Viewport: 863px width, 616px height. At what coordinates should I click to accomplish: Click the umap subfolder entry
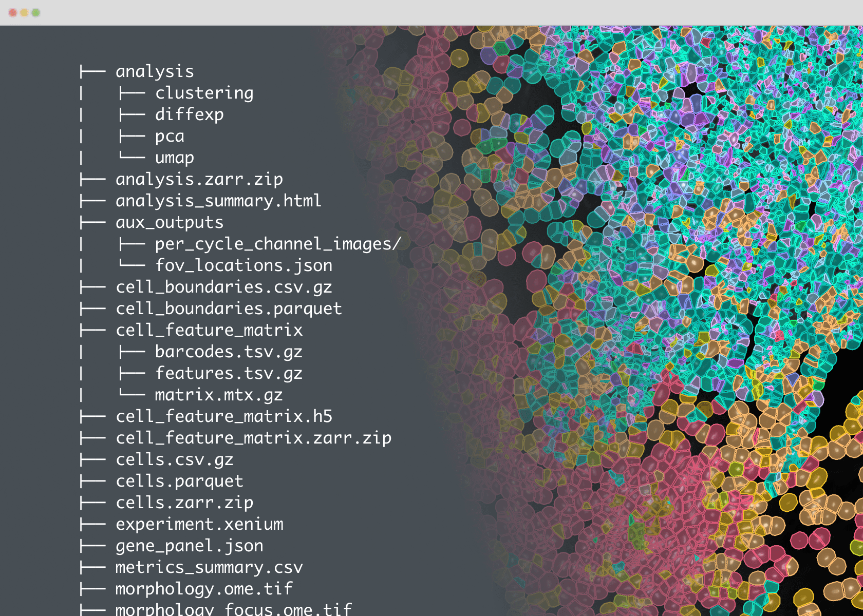[x=175, y=158]
